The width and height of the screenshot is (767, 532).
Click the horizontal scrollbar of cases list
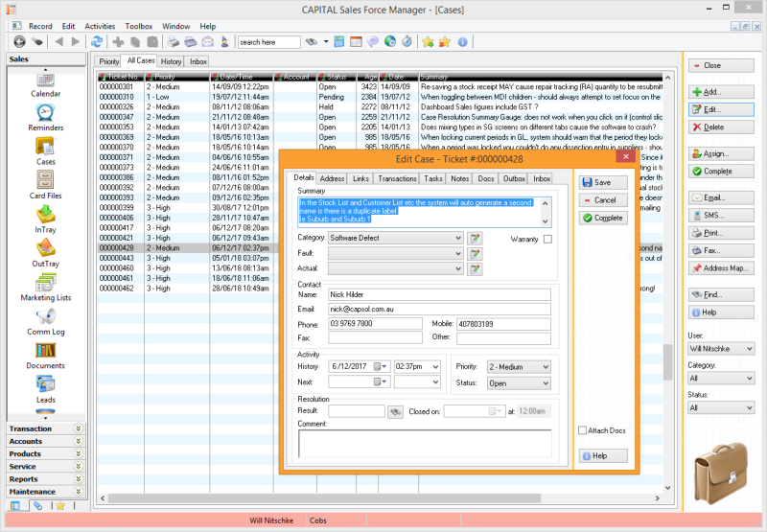[324, 498]
